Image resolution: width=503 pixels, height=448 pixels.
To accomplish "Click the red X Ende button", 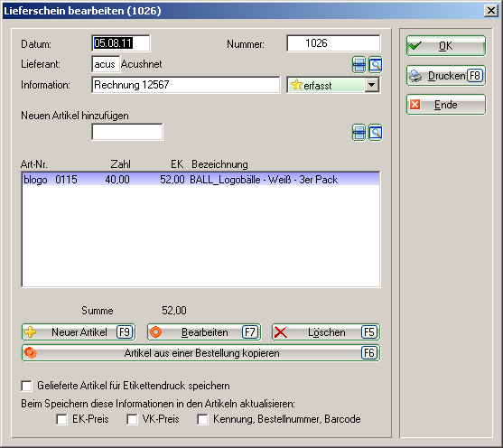I will (446, 105).
